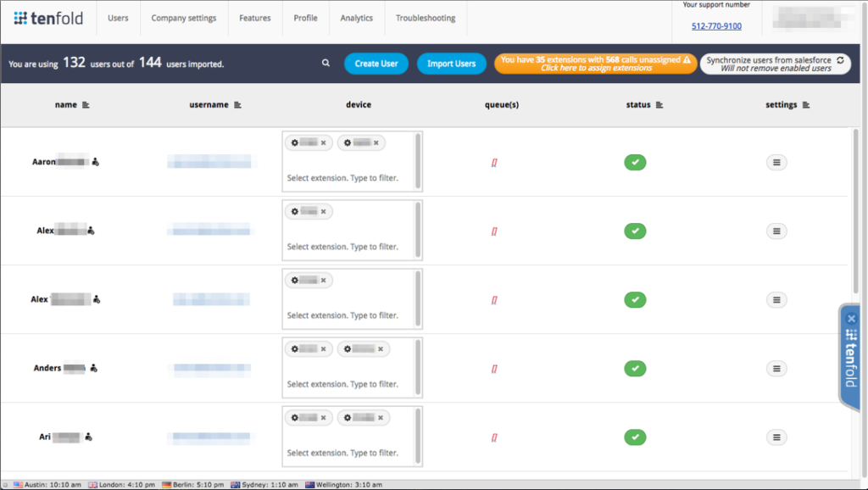Open the Company settings menu item
The image size is (868, 490).
click(184, 17)
